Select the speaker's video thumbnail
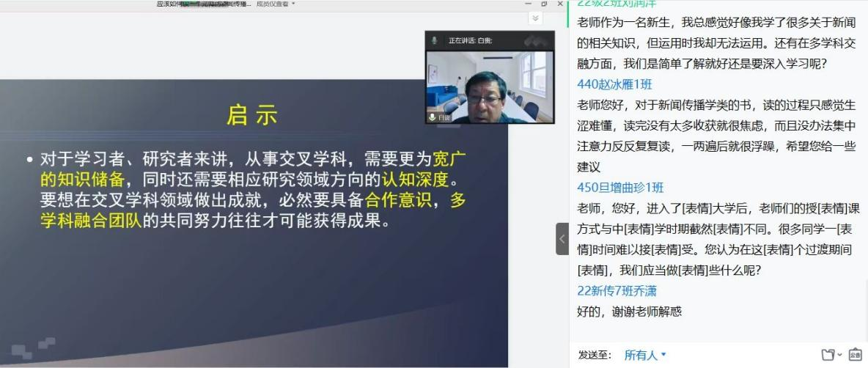 (x=490, y=87)
